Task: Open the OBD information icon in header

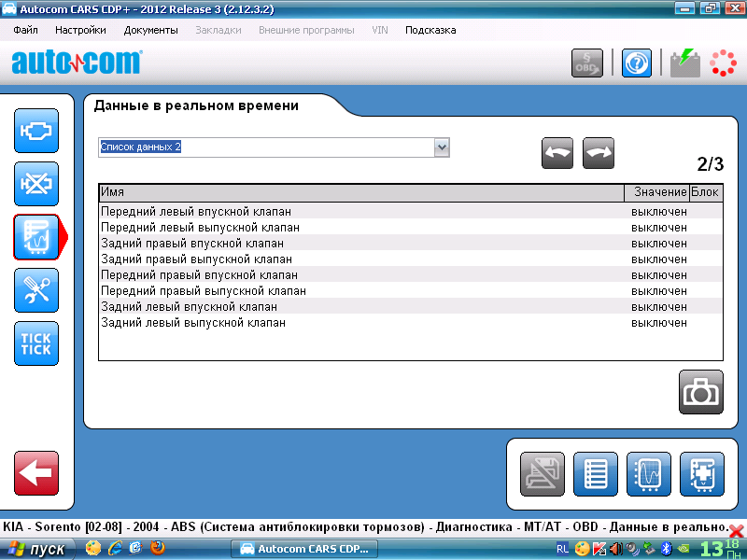Action: (x=587, y=63)
